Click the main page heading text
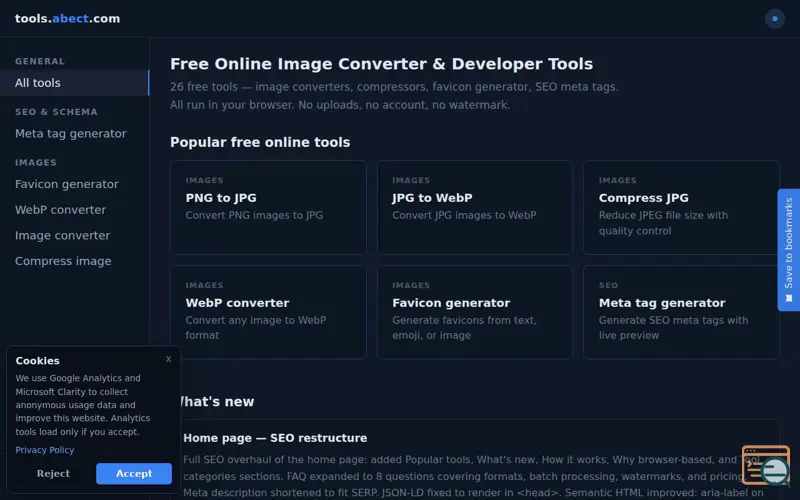Viewport: 800px width, 500px height. 382,64
